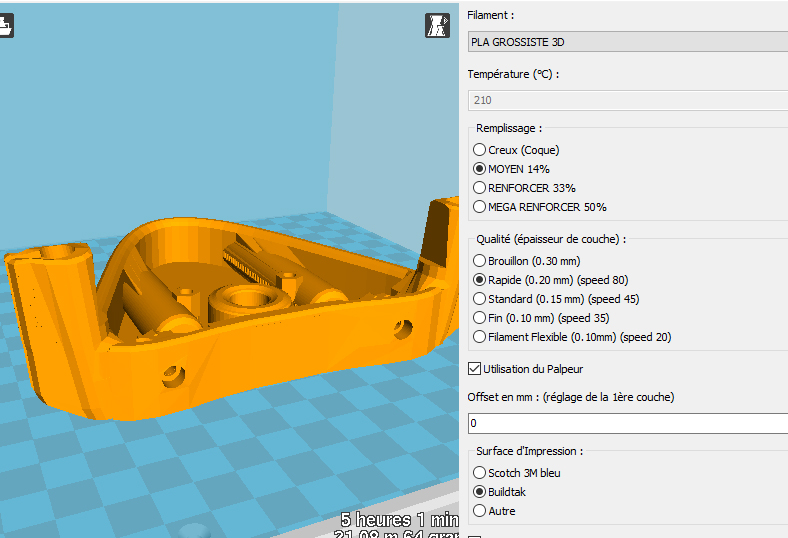Click the temperature field showing 210
Viewport: 788px width, 538px height.
click(x=628, y=100)
